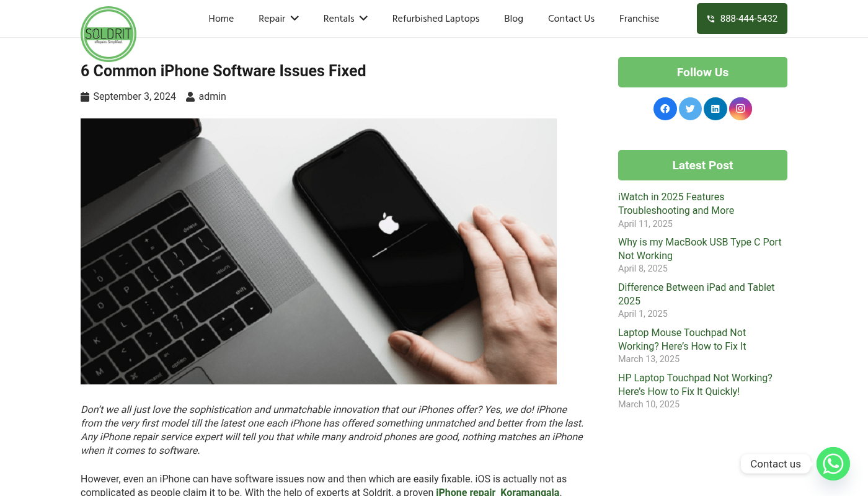Open HP Laptop Touchpad Not Working post
Image resolution: width=868 pixels, height=496 pixels.
point(695,384)
